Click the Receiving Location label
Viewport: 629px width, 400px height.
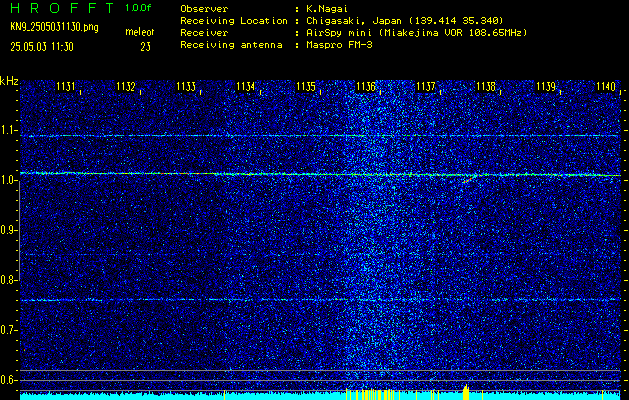[x=234, y=21]
